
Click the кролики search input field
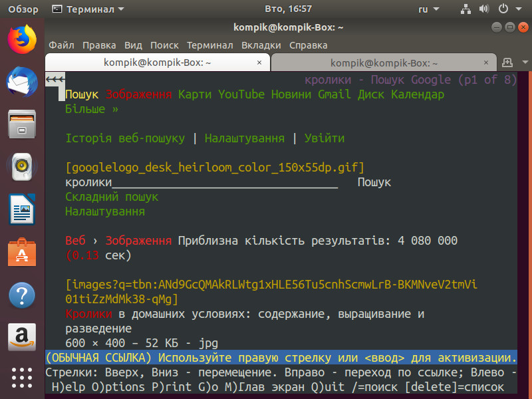coord(201,182)
